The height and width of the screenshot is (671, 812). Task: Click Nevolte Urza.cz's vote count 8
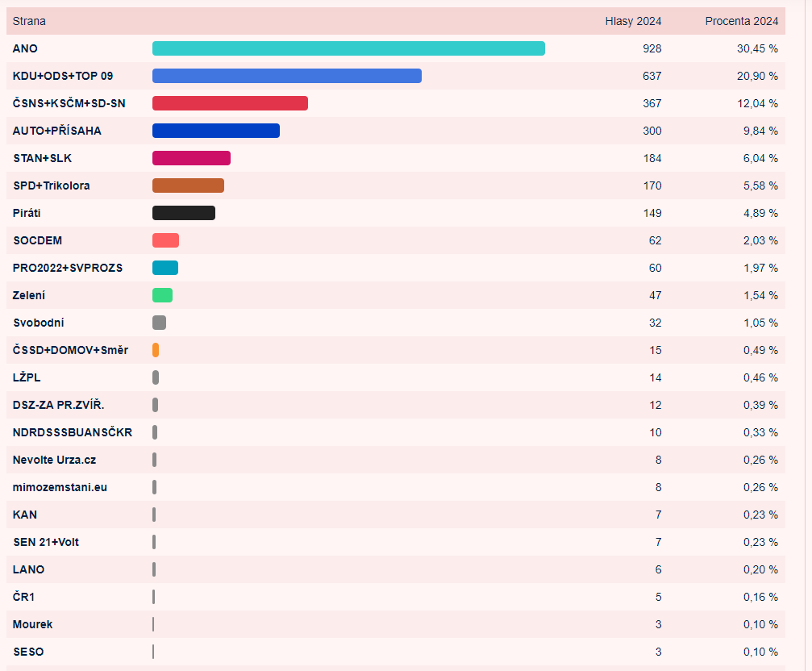[x=658, y=461]
